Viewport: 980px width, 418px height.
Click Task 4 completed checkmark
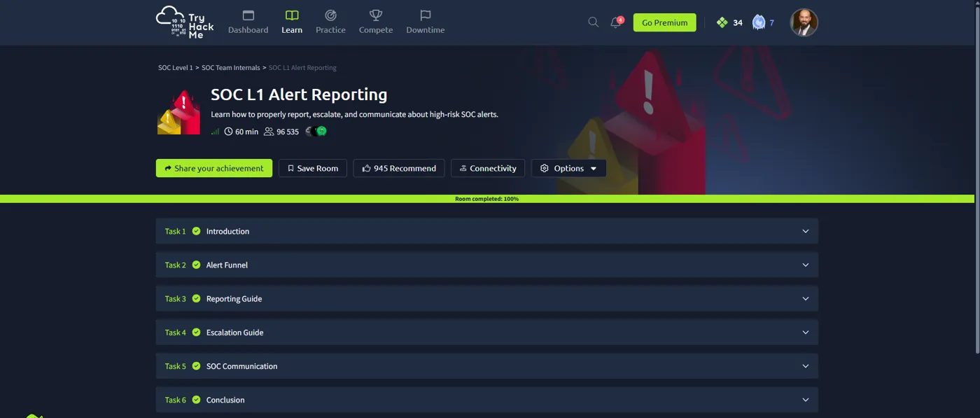tap(196, 333)
